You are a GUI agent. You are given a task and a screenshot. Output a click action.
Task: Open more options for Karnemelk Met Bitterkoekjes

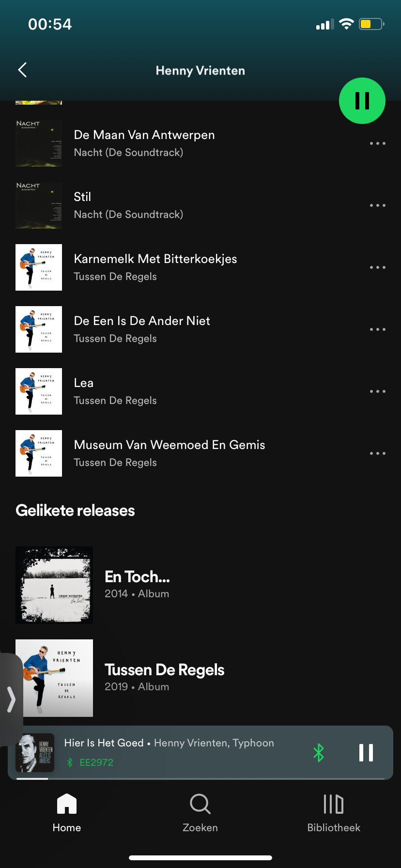(x=378, y=267)
